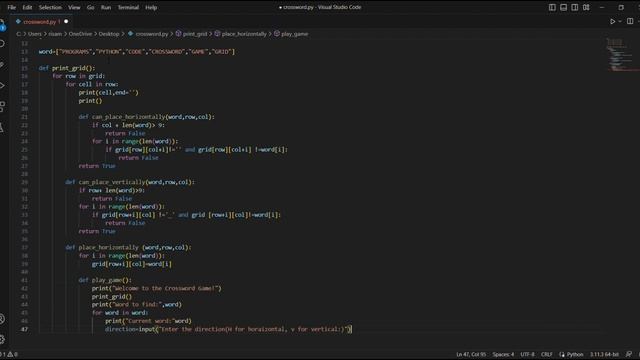640x360 pixels.
Task: Open the Edit menu
Action: (x=27, y=7)
